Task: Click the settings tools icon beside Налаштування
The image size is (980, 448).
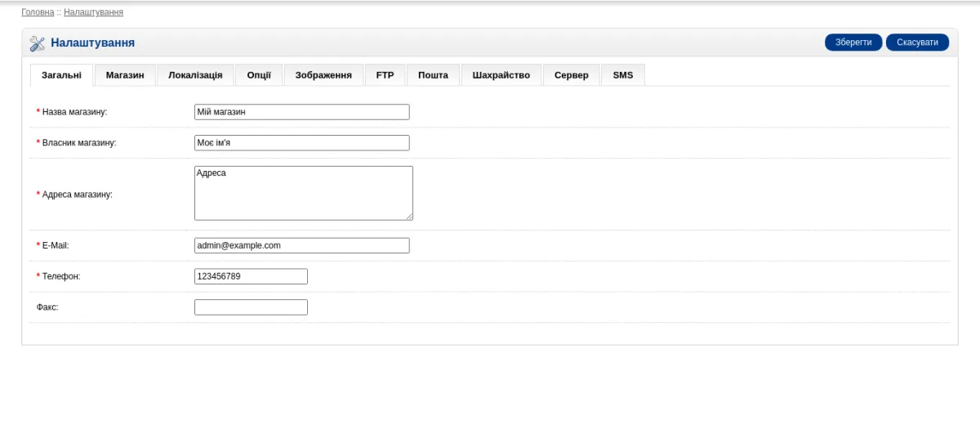Action: pyautogui.click(x=38, y=43)
